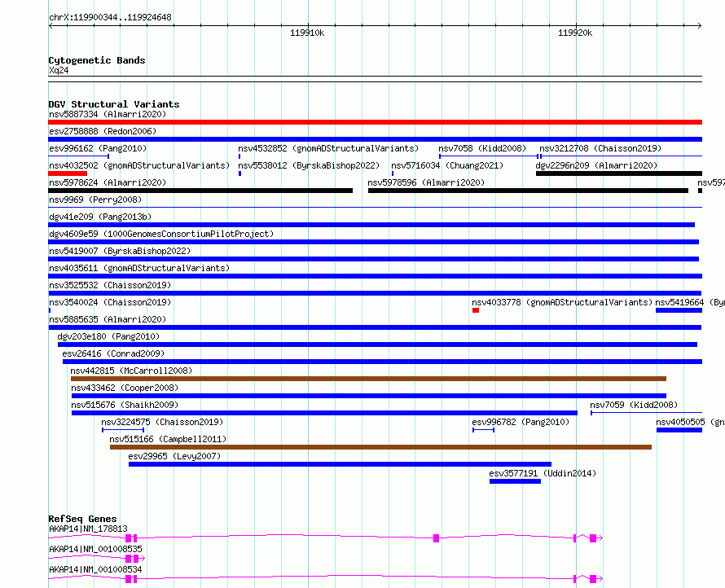Click the DGV Structural Variants track title

coord(114,104)
